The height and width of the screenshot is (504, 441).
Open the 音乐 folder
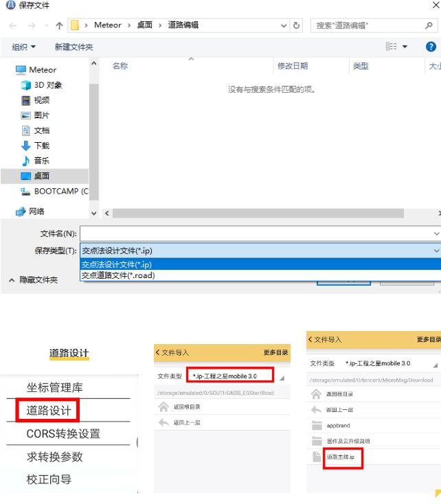(x=36, y=161)
